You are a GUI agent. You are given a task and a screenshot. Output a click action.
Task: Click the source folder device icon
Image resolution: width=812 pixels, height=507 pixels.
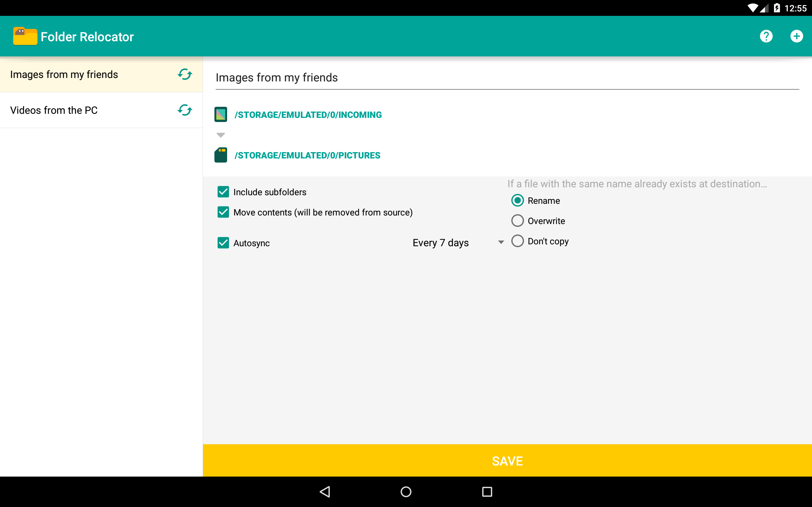[220, 115]
